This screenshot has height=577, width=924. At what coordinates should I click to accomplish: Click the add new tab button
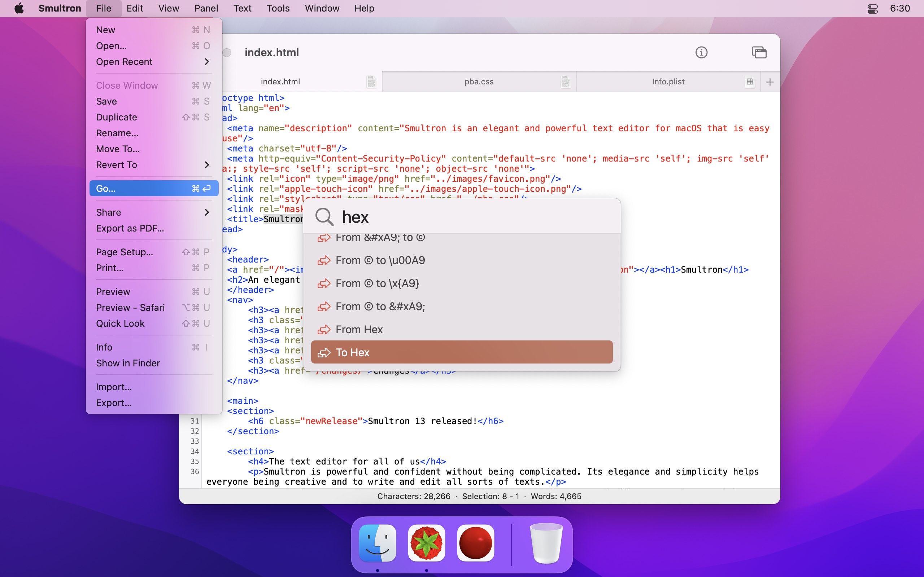pyautogui.click(x=770, y=82)
